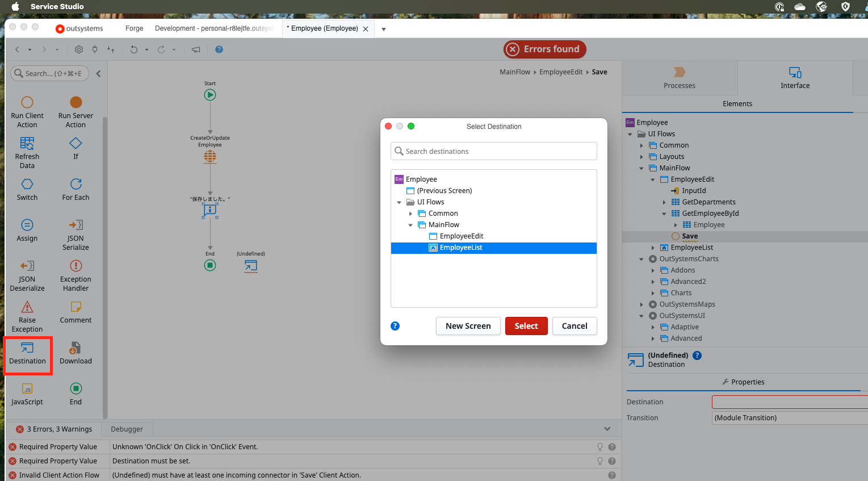Viewport: 868px width, 481px height.
Task: Open the tabs overflow dropdown arrow
Action: tap(384, 29)
